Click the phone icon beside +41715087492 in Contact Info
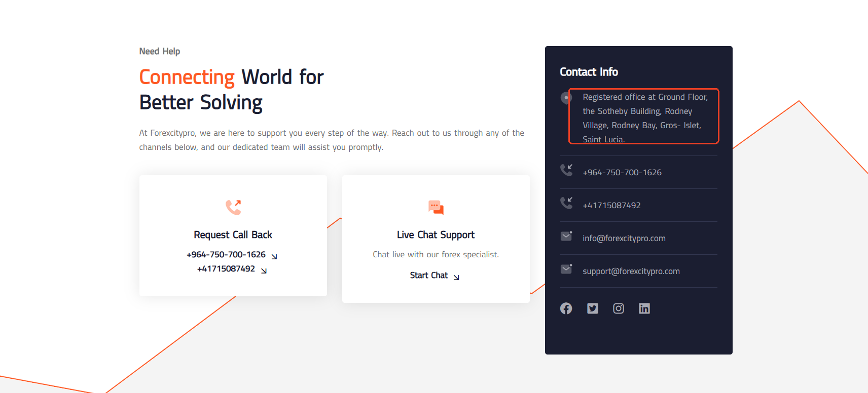 pyautogui.click(x=566, y=203)
